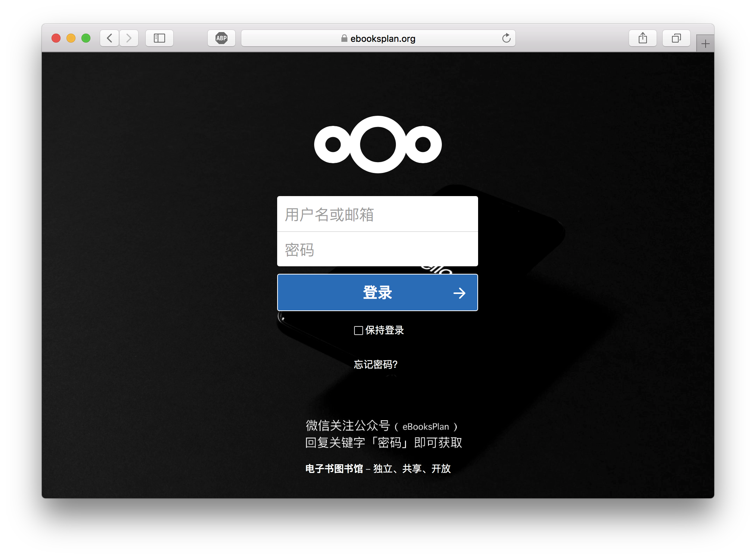756x558 pixels.
Task: Enable the 保持登录 checkbox
Action: (359, 331)
